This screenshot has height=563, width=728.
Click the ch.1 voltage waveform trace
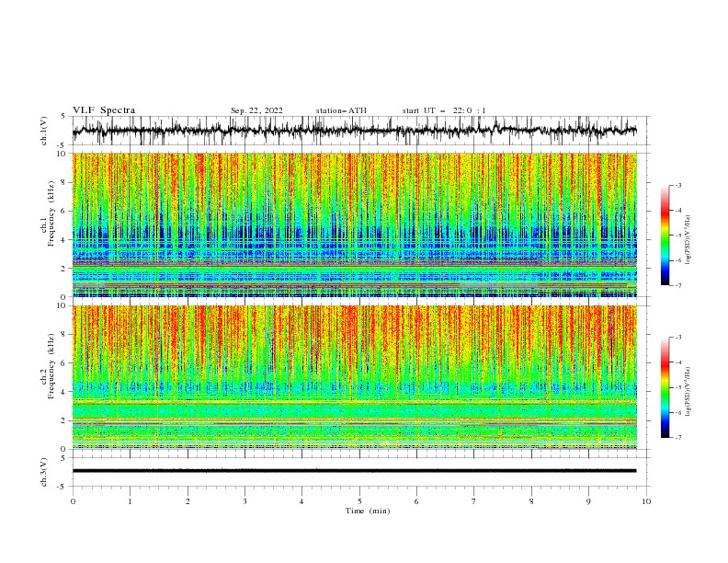[x=354, y=131]
